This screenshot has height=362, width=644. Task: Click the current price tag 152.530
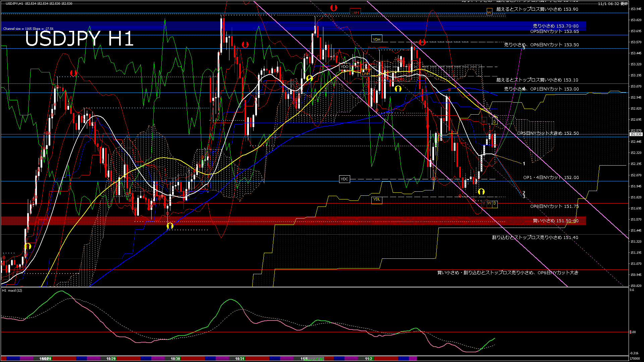point(636,134)
